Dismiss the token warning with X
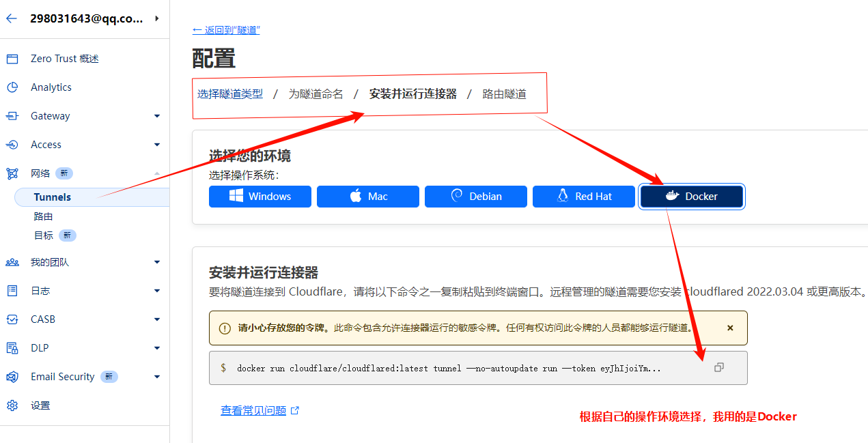This screenshot has height=443, width=868. coord(730,328)
